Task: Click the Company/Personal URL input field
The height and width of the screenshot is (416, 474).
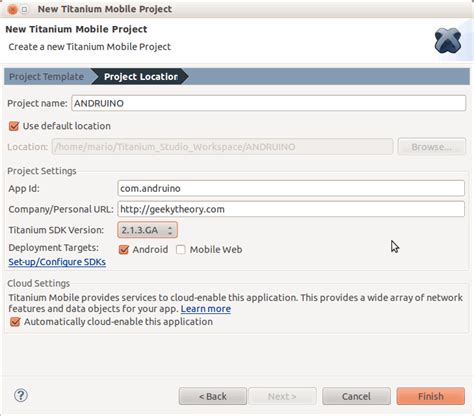Action: click(x=291, y=209)
